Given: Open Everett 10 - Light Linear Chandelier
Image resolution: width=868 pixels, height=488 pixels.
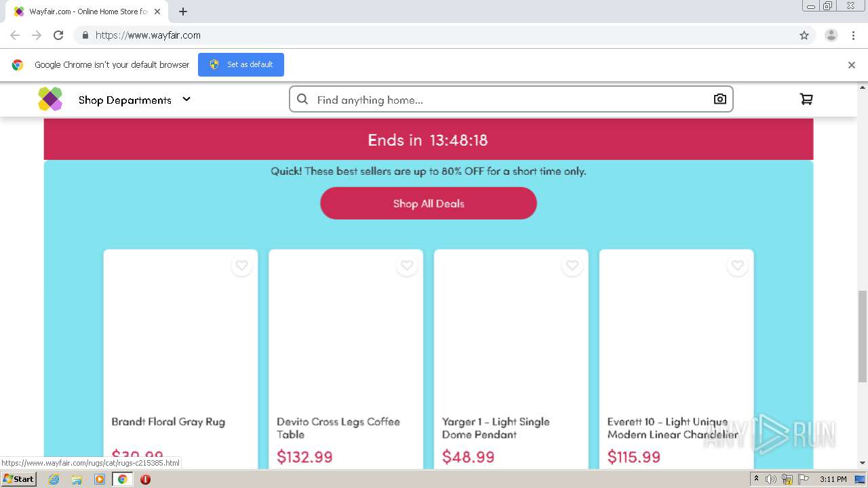Looking at the screenshot, I should point(673,428).
